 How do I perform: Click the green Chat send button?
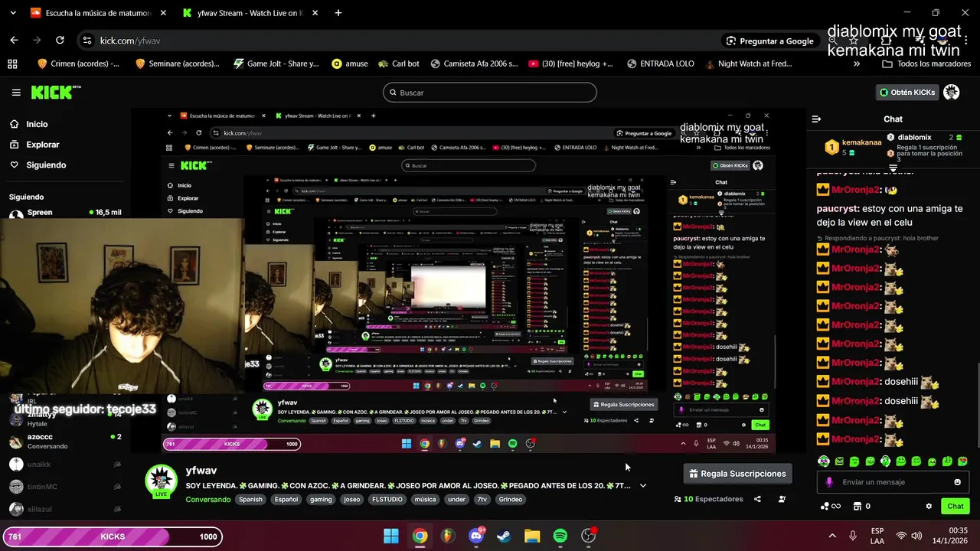(955, 507)
